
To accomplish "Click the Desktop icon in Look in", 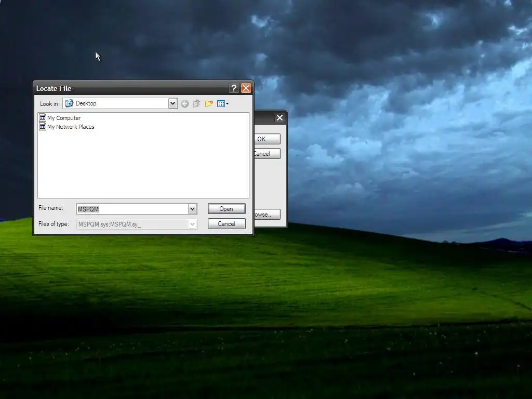I will [x=69, y=103].
